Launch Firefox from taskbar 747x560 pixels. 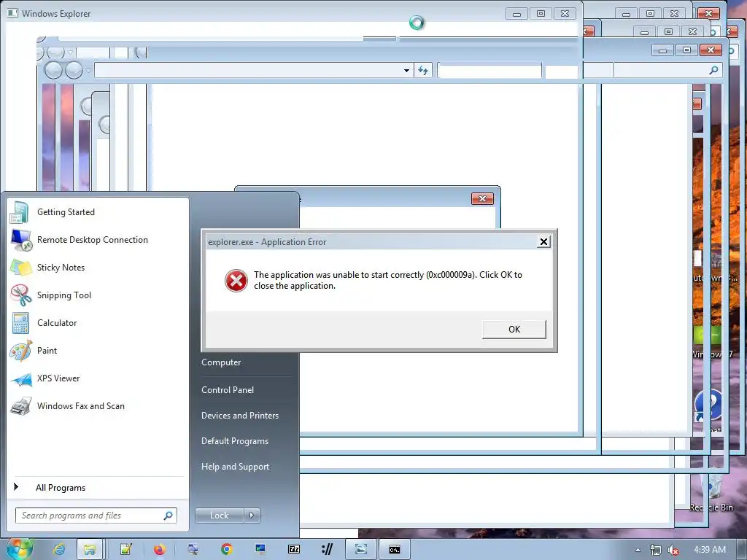(160, 550)
